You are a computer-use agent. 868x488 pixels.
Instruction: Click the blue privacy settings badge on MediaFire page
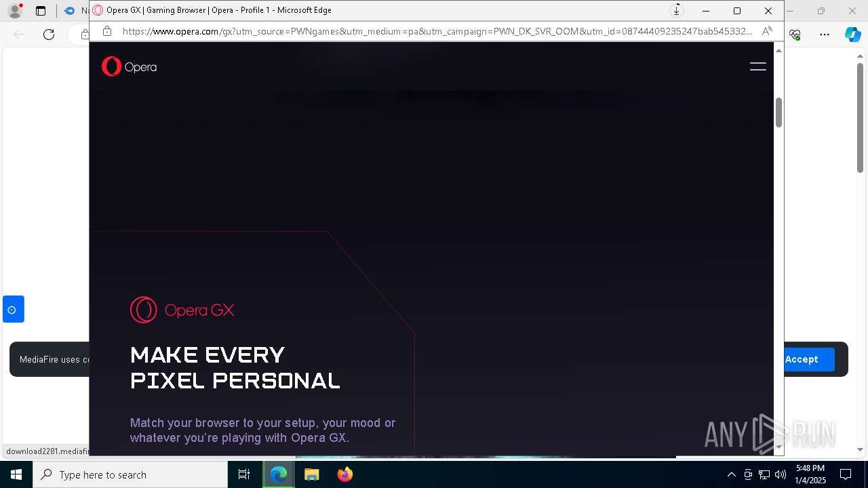click(14, 309)
